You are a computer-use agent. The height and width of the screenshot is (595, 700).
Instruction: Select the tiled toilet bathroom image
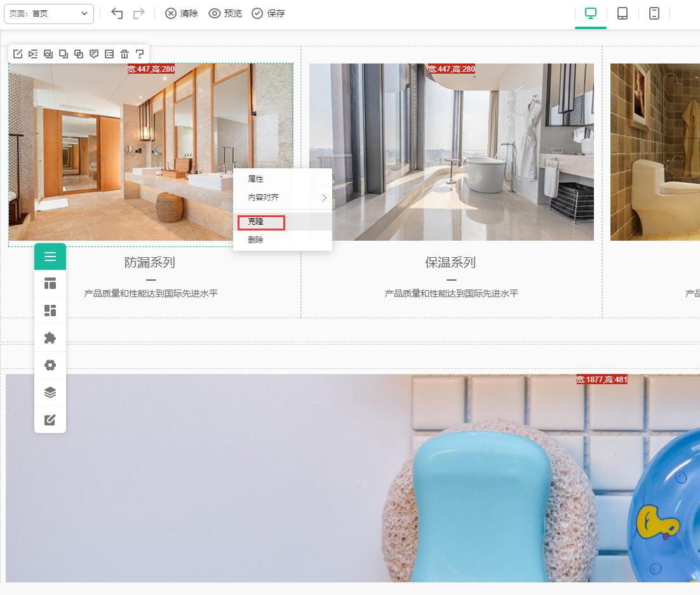(x=655, y=152)
